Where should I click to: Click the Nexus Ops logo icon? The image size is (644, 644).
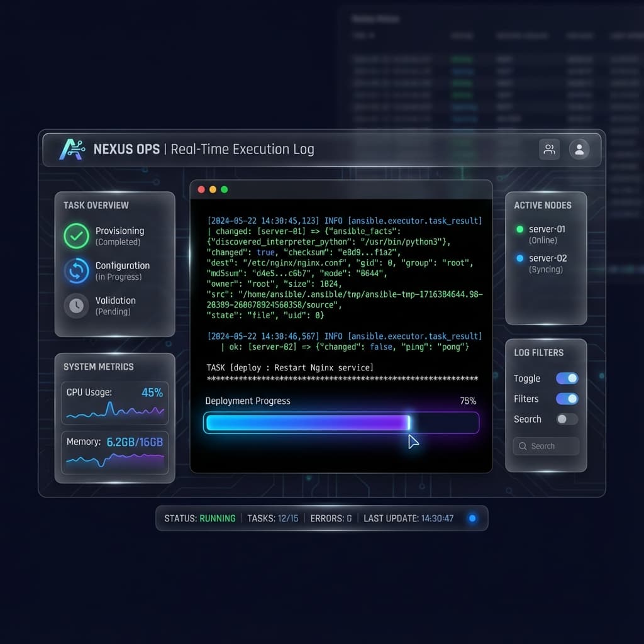coord(74,149)
